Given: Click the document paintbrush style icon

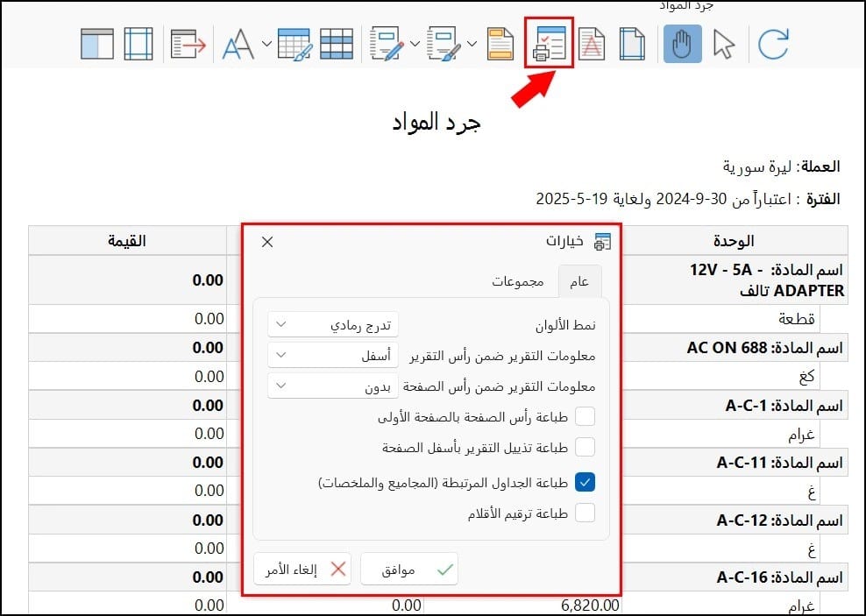Looking at the screenshot, I should [444, 44].
